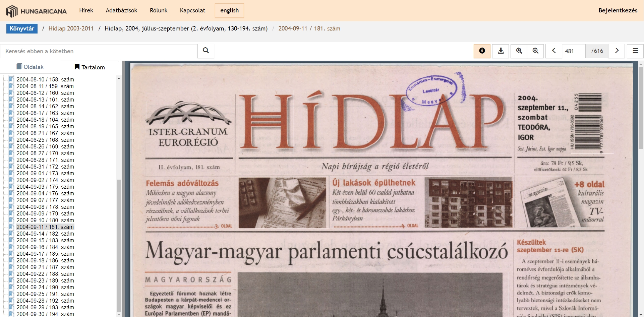The image size is (644, 317).
Task: Select 2004-09-17 / 185. szám
Action: tap(45, 254)
